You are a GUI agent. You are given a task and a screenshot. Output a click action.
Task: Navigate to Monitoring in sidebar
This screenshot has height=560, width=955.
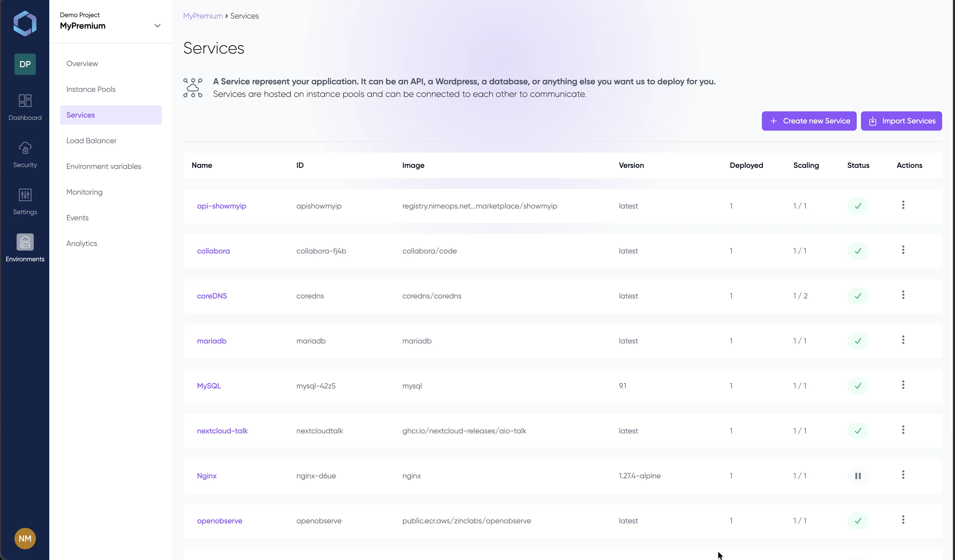coord(84,192)
